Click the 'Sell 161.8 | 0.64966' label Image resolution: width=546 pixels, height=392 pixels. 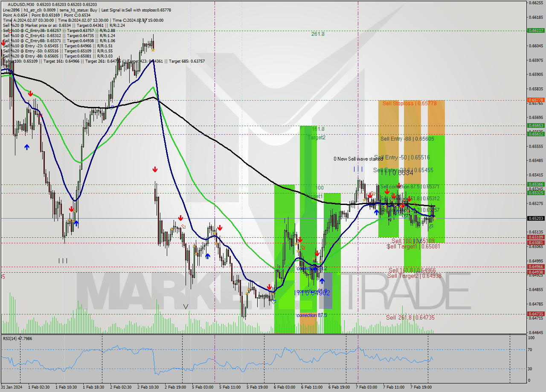point(412,270)
